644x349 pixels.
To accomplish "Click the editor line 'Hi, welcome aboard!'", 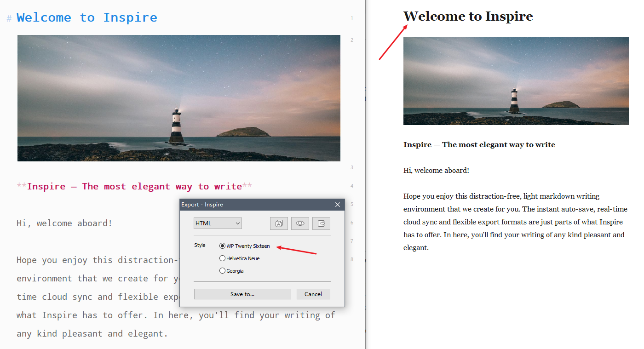I will [64, 223].
